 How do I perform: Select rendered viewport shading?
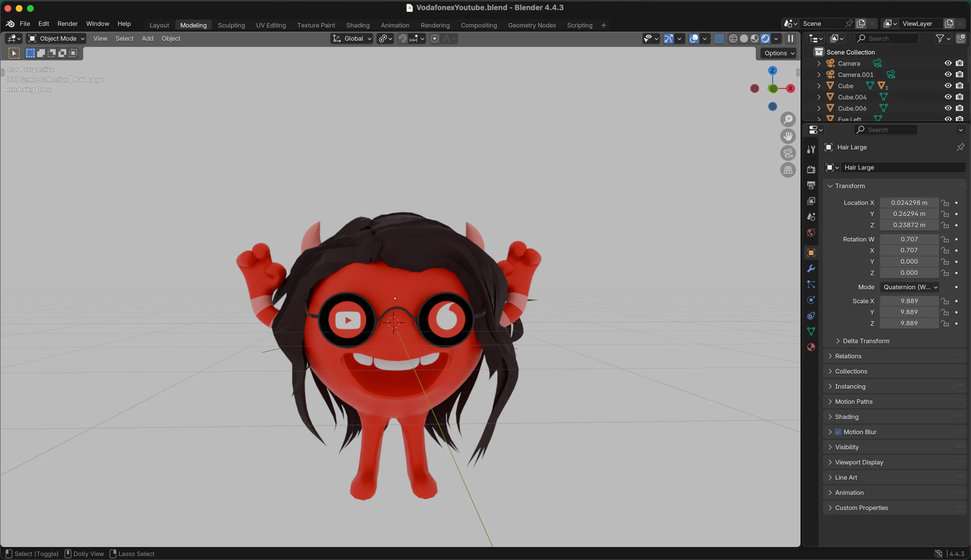pyautogui.click(x=766, y=38)
